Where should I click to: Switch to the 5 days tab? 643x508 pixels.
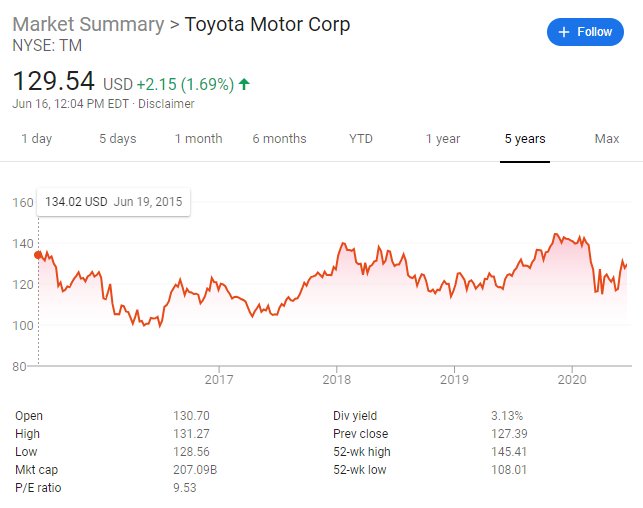coord(118,139)
